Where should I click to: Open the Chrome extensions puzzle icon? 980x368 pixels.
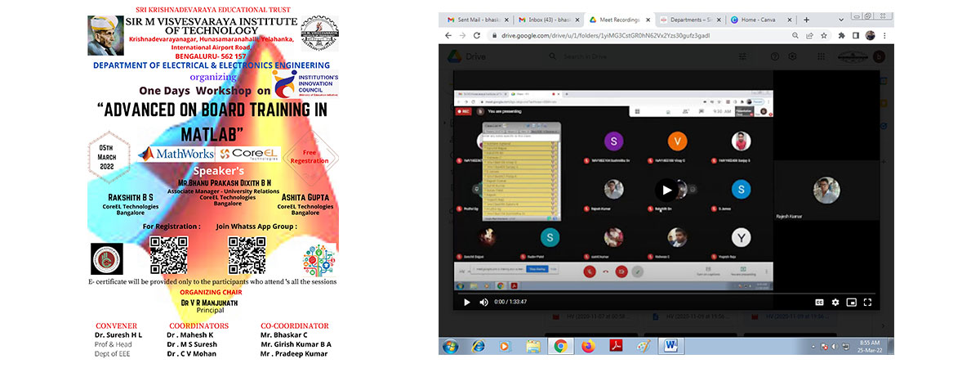[843, 35]
